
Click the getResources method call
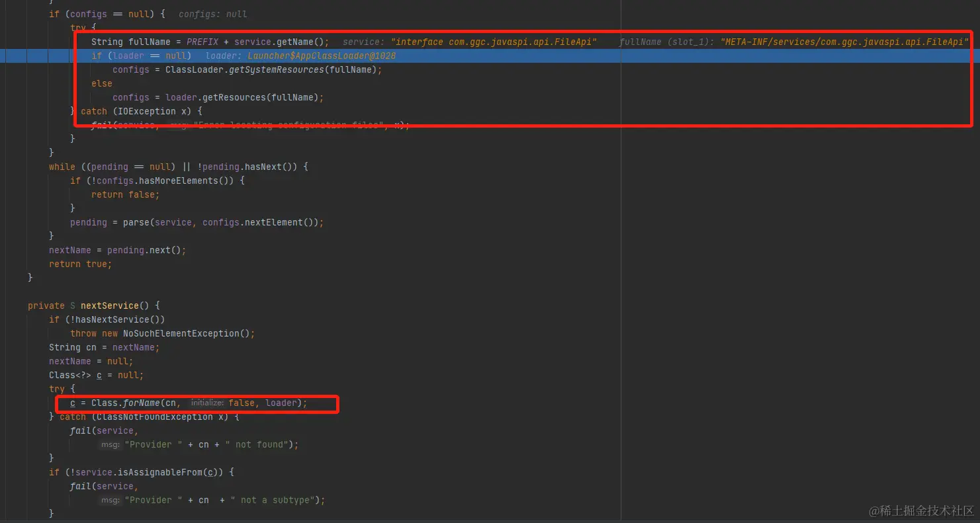point(234,97)
